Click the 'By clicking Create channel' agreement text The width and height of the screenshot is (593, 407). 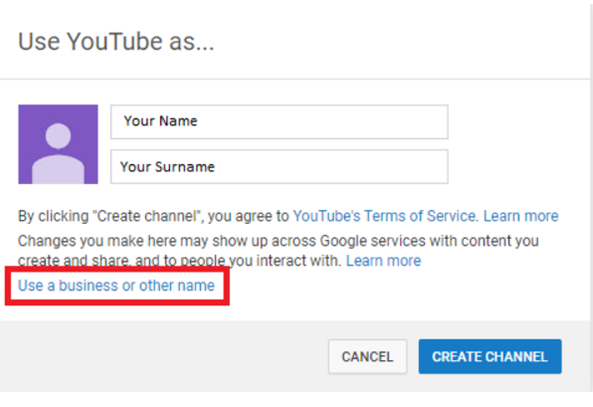point(153,216)
